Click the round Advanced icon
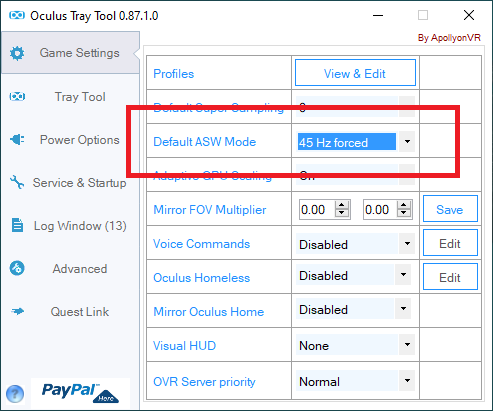 [17, 268]
